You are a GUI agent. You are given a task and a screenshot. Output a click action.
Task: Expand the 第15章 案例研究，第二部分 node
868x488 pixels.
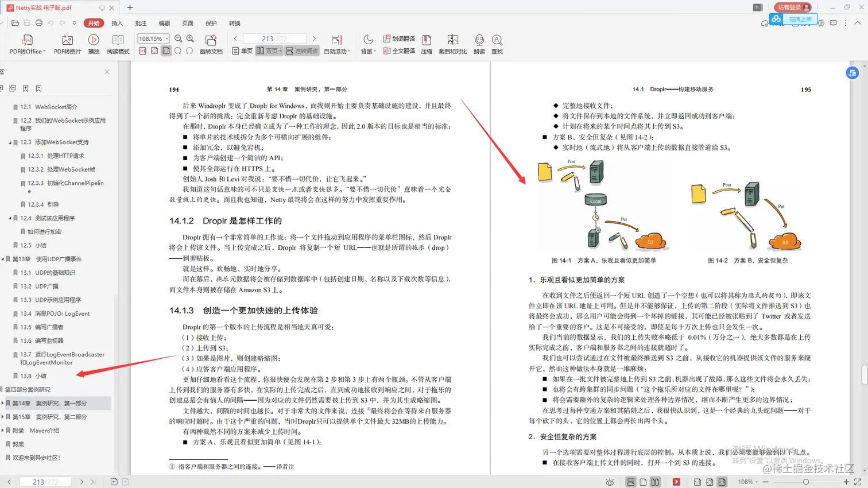[x=2, y=417]
